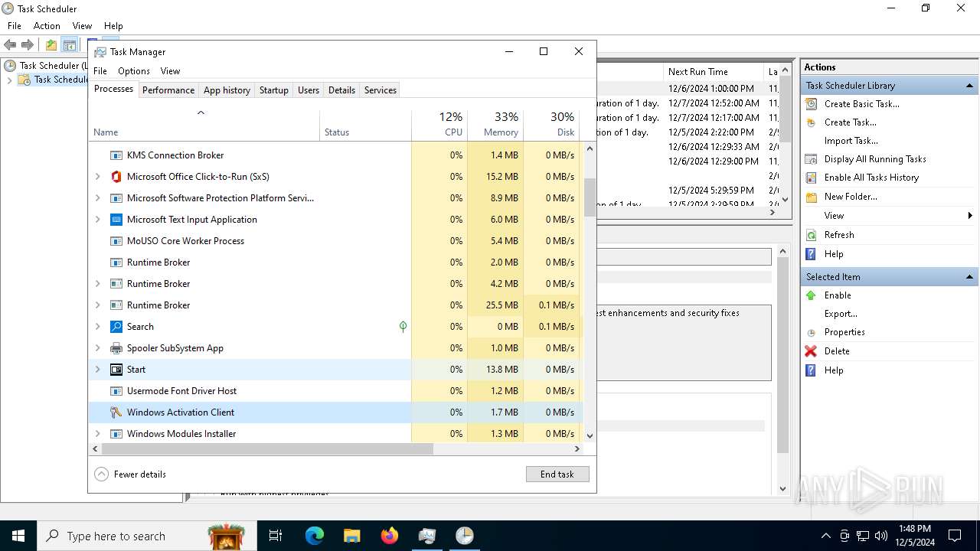Open the Users tab
The width and height of the screenshot is (980, 551).
pos(309,90)
